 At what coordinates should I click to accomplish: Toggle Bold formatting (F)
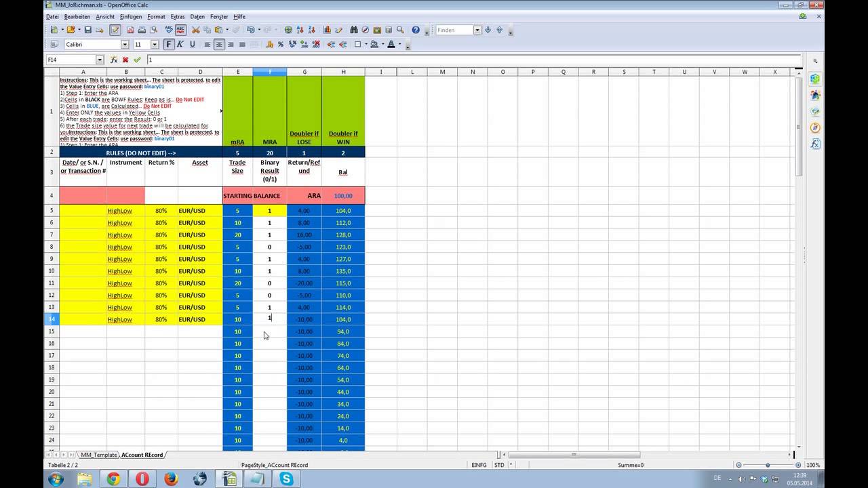point(169,44)
